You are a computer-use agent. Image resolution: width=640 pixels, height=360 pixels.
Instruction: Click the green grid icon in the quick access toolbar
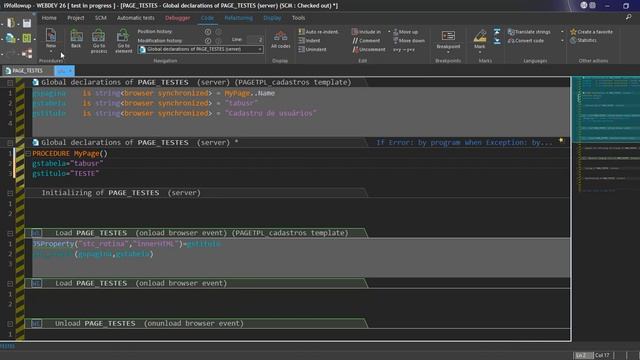click(27, 38)
